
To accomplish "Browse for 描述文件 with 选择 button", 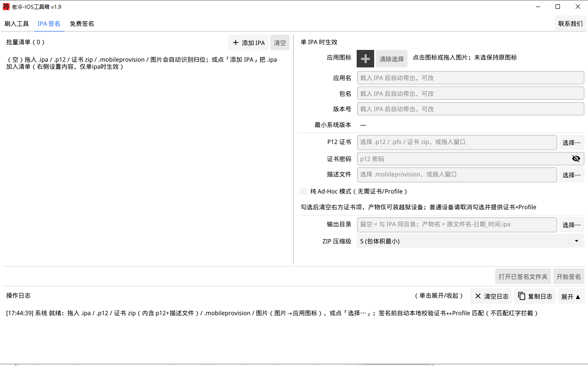I will coord(571,175).
